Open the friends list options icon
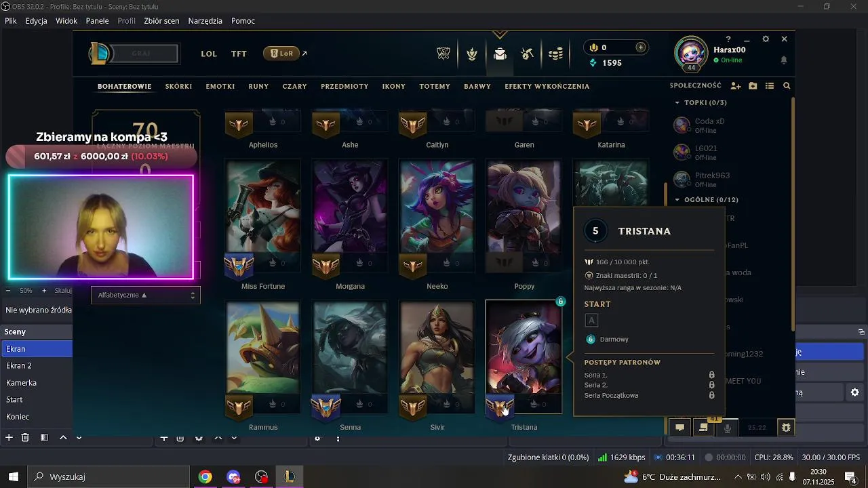The height and width of the screenshot is (488, 868). [x=770, y=86]
